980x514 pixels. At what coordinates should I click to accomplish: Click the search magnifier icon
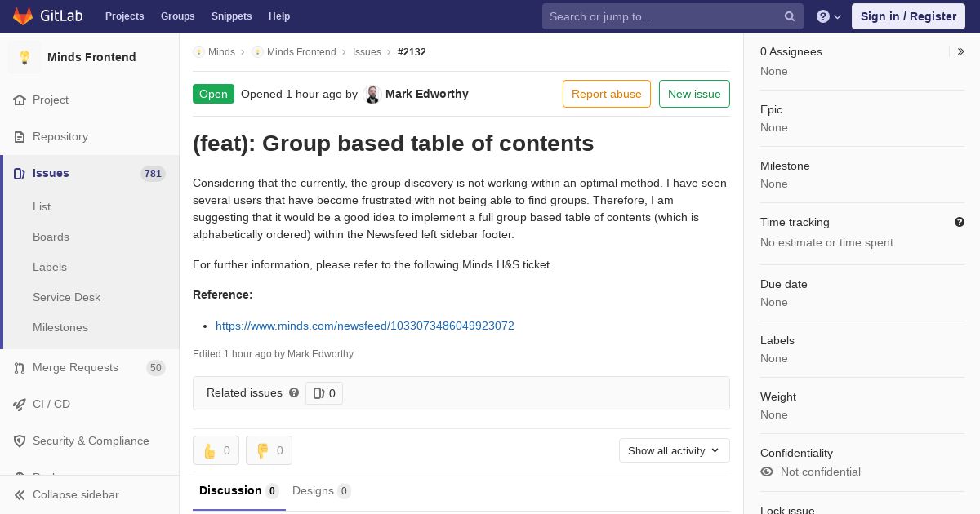pyautogui.click(x=790, y=16)
